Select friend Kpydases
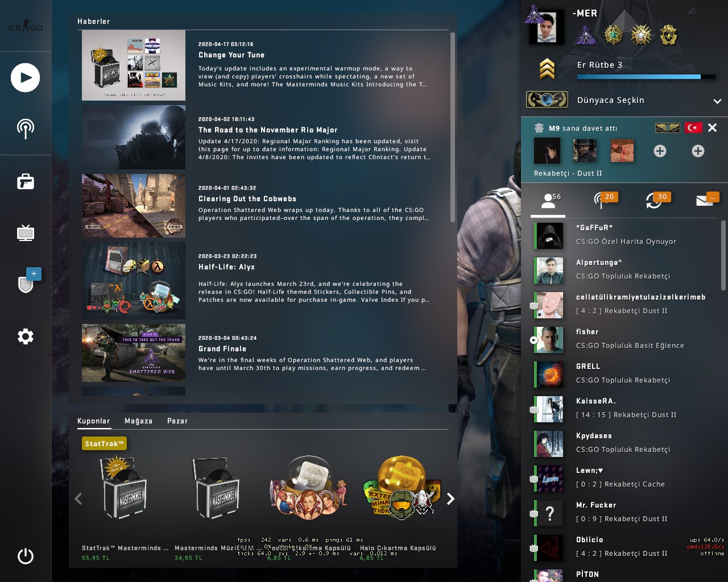Image resolution: width=728 pixels, height=582 pixels. [626, 443]
